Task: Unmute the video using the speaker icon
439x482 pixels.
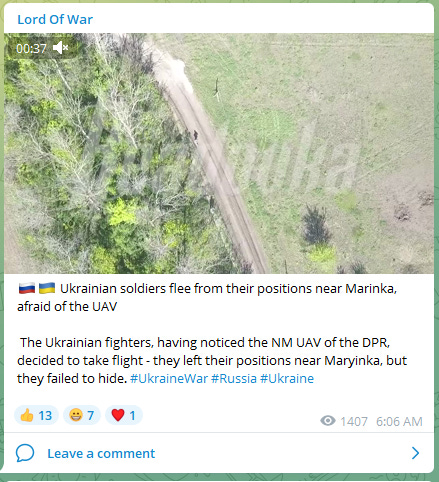Action: click(61, 48)
